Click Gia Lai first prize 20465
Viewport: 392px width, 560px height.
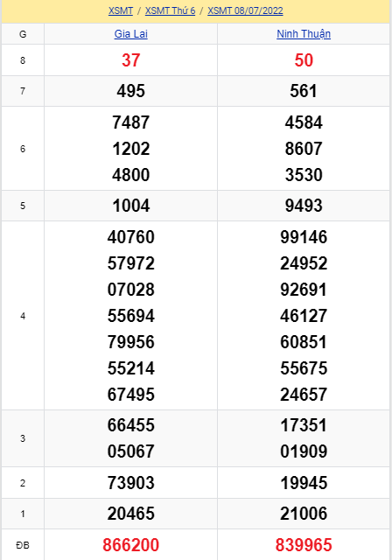coord(130,514)
